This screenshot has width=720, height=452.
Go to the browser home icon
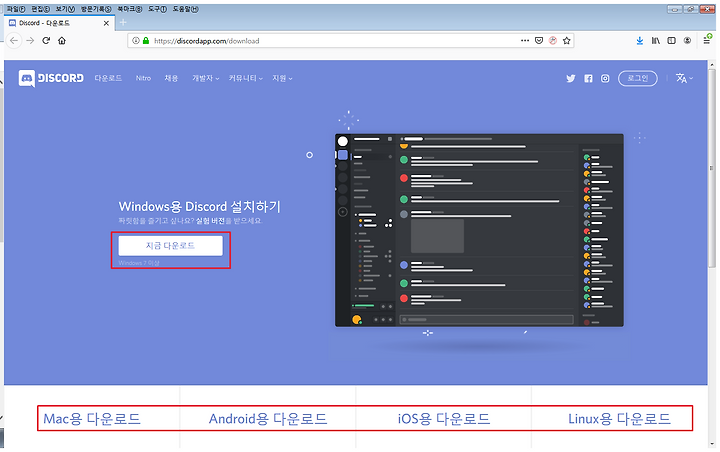(62, 40)
